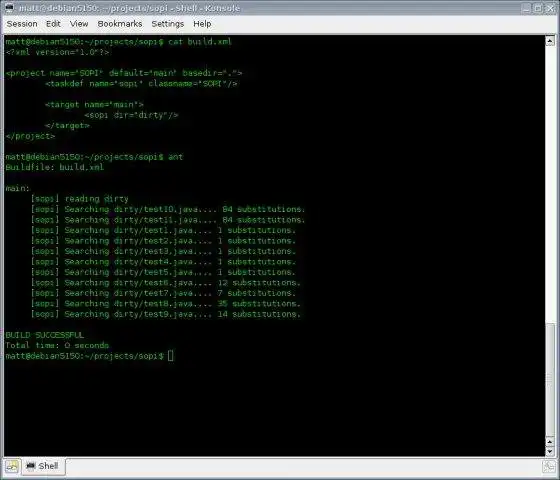The width and height of the screenshot is (560, 480).
Task: Click the 'Buildfile: build.xml' line
Action: tap(55, 167)
